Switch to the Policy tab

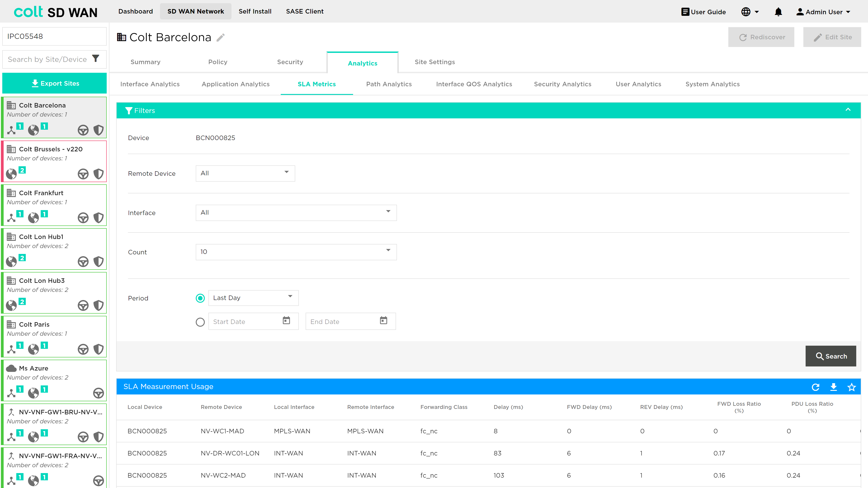tap(218, 62)
